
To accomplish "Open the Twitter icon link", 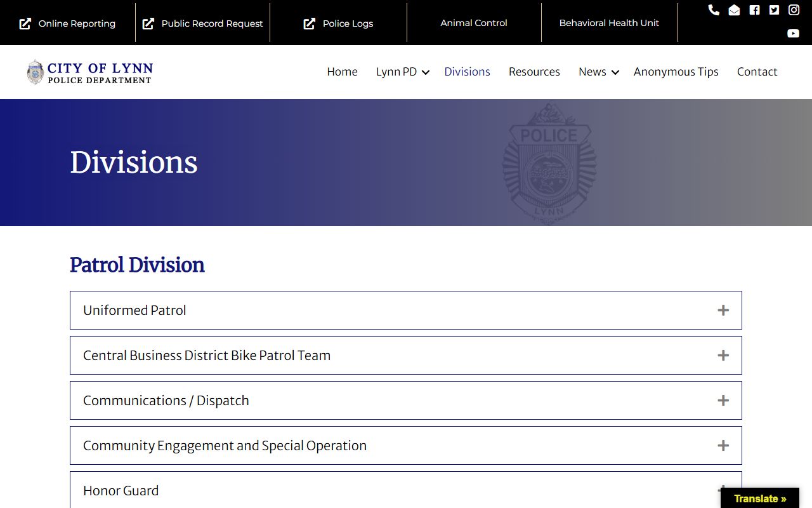I will tap(774, 10).
